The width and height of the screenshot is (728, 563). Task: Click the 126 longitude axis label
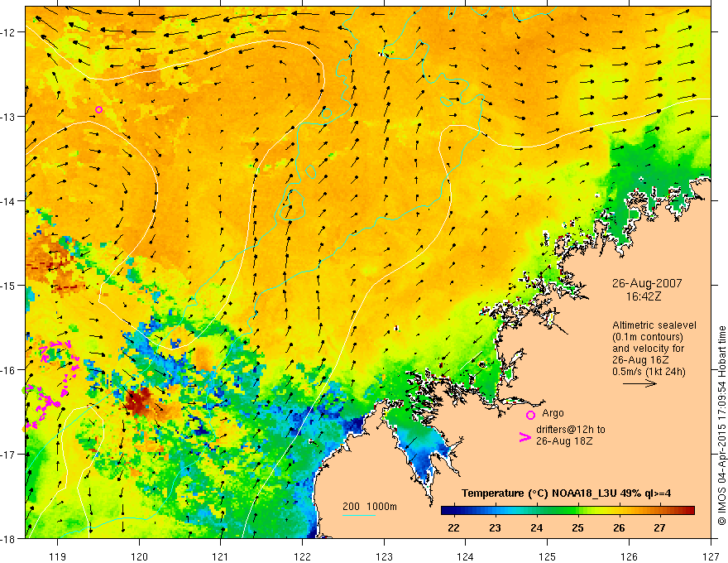(x=629, y=556)
